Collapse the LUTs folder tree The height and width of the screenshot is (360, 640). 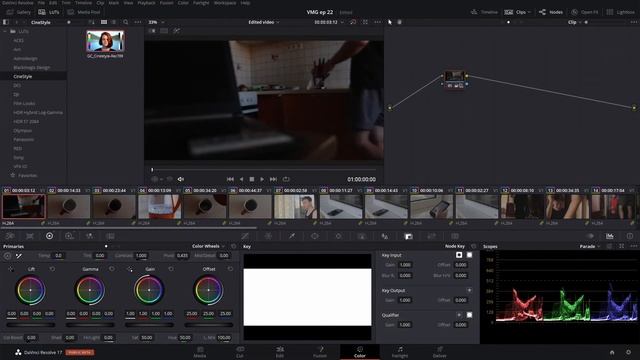pyautogui.click(x=5, y=31)
